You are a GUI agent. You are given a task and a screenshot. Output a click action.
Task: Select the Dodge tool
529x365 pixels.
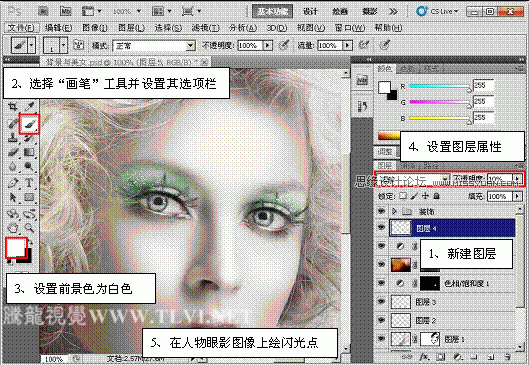30,167
